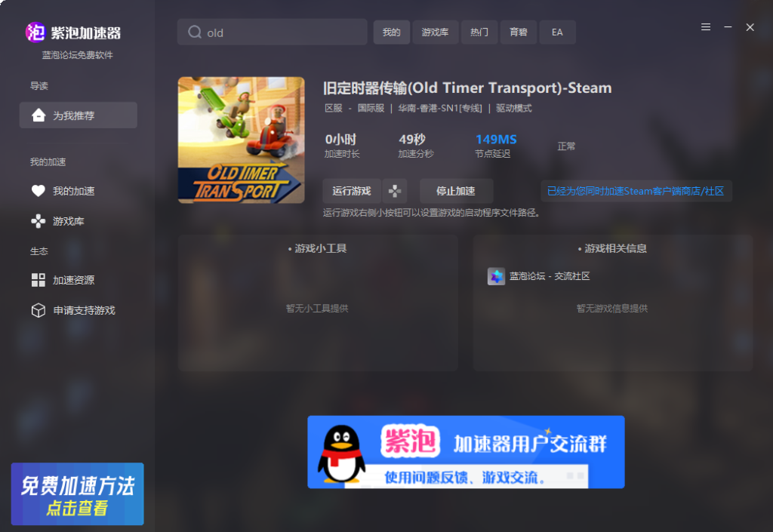Set game launch path via small gamepad button

394,191
